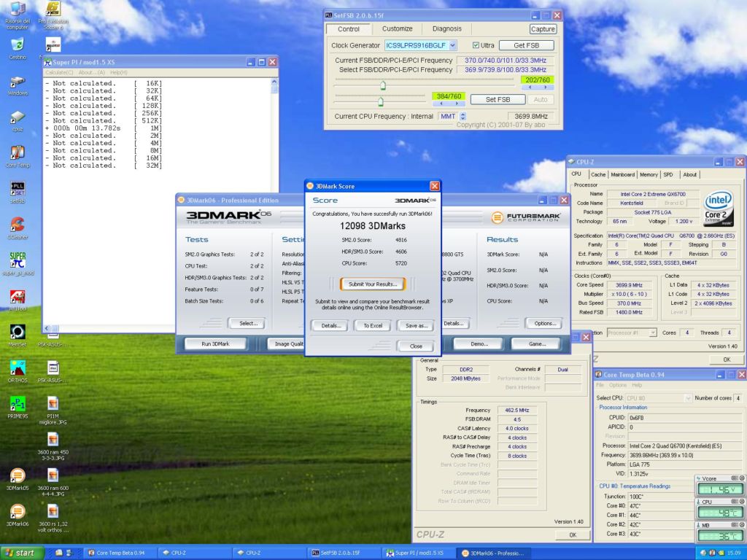The height and width of the screenshot is (560, 747).
Task: Click the upper frequency slider thumb in SetFSB
Action: (x=382, y=86)
